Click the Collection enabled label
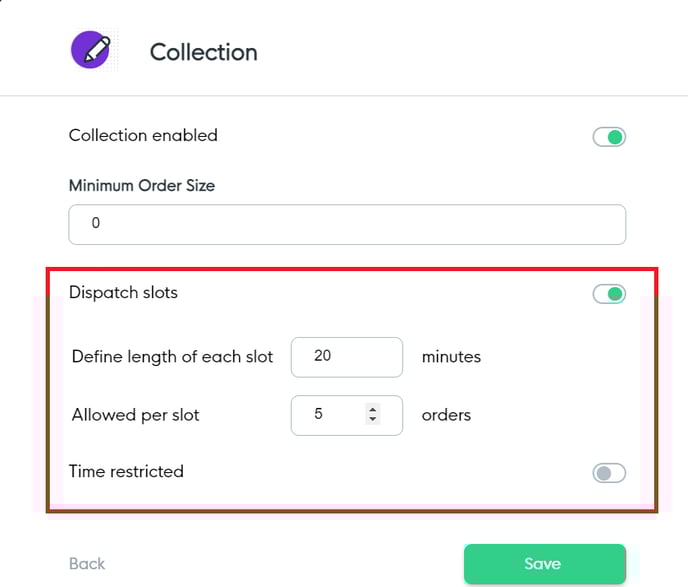 (143, 135)
